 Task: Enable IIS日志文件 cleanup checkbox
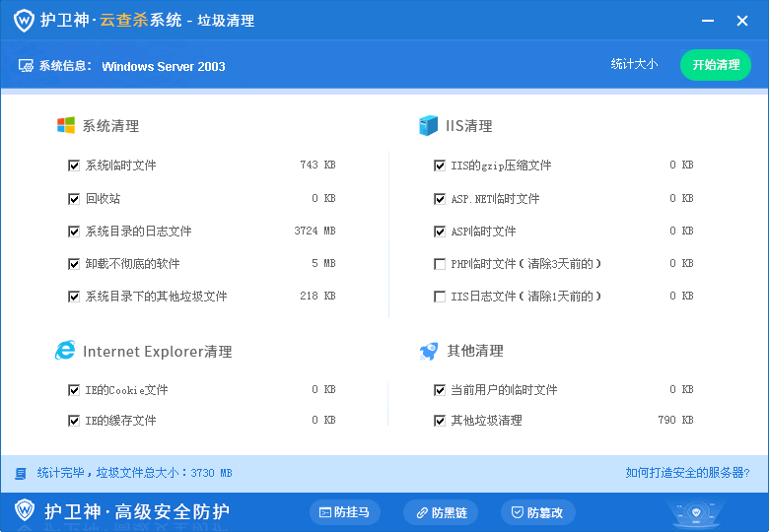440,297
